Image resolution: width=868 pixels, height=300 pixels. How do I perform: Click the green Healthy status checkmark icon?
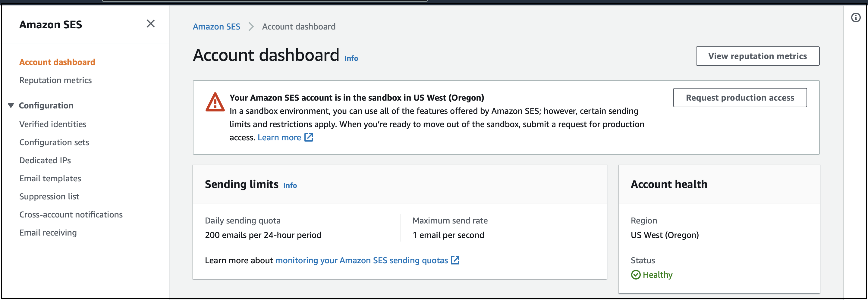[636, 275]
